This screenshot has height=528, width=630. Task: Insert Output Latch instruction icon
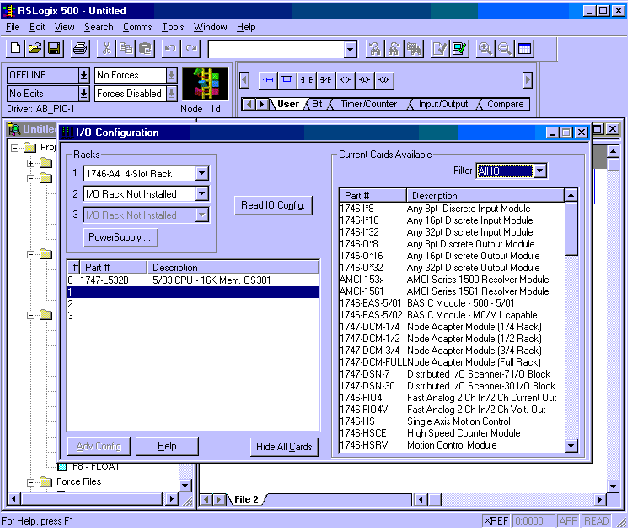[364, 80]
